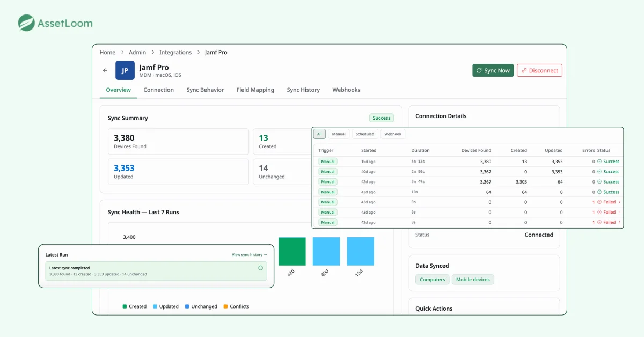Click the check icon in Latest sync completed
The image size is (644, 337).
point(260,268)
